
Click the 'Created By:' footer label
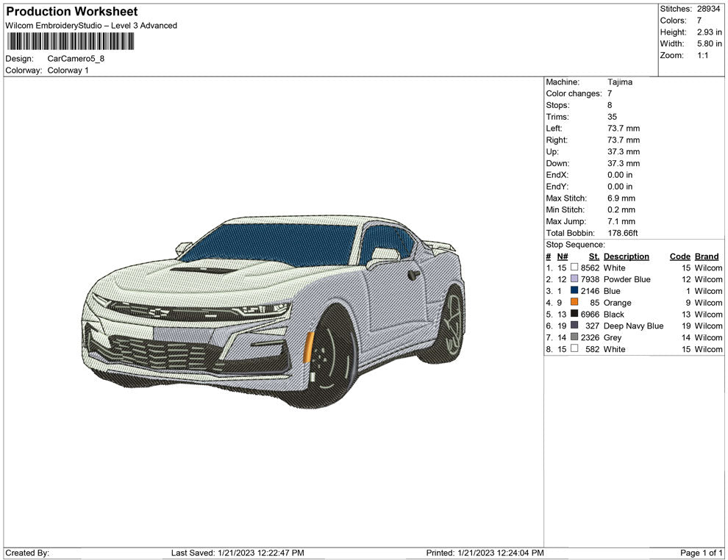pos(27,553)
